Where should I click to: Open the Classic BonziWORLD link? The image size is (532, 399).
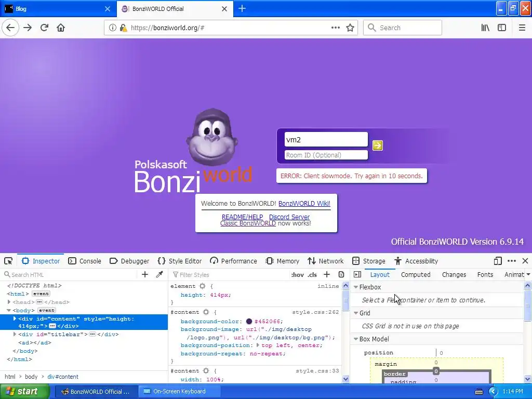[248, 223]
